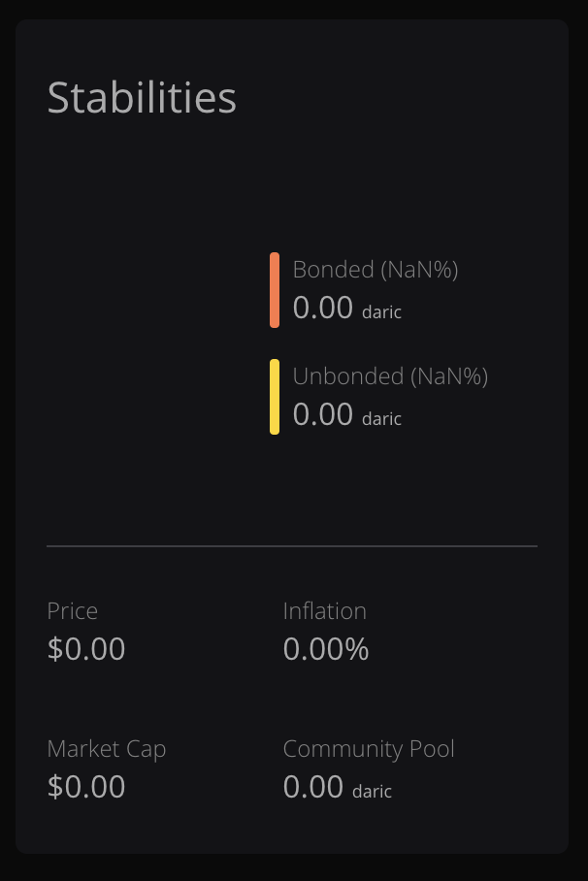Select the Bonded (NaN%) legend entry
The width and height of the screenshot is (588, 881).
point(376,270)
